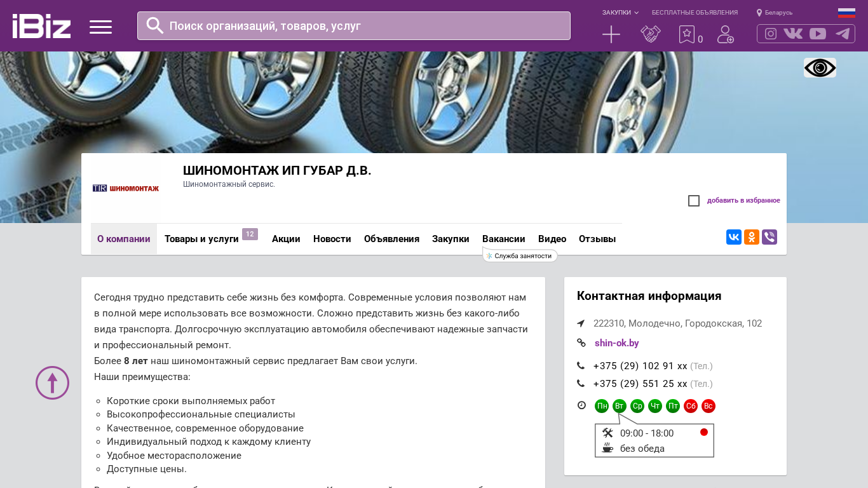Open the favorites bookmark star icon
Viewport: 868px width, 488px height.
click(x=687, y=34)
